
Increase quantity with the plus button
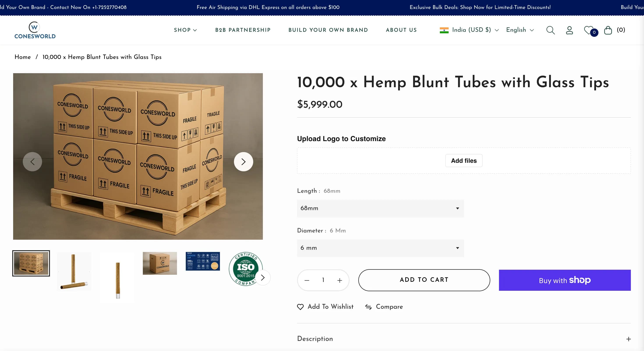pos(340,280)
